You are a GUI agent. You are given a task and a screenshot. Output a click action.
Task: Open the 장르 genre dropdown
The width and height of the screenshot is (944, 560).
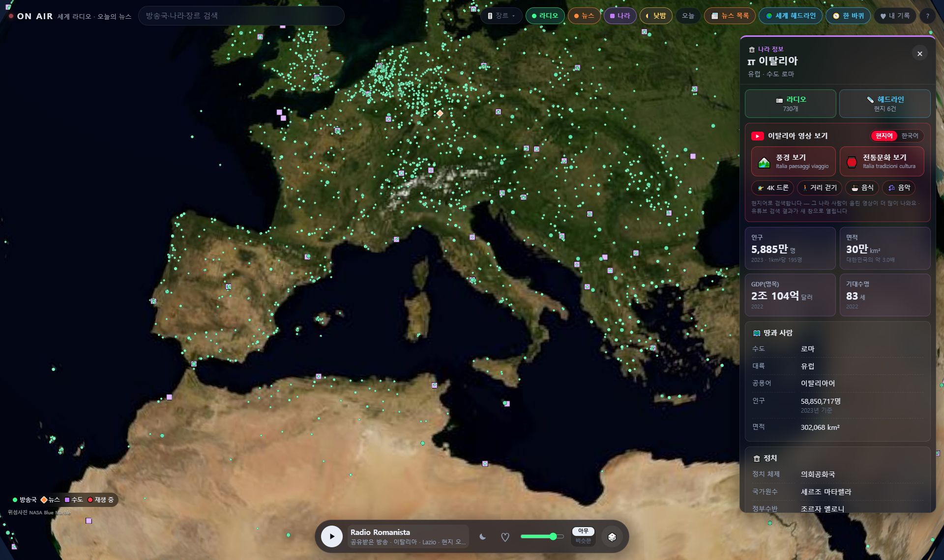pos(501,16)
